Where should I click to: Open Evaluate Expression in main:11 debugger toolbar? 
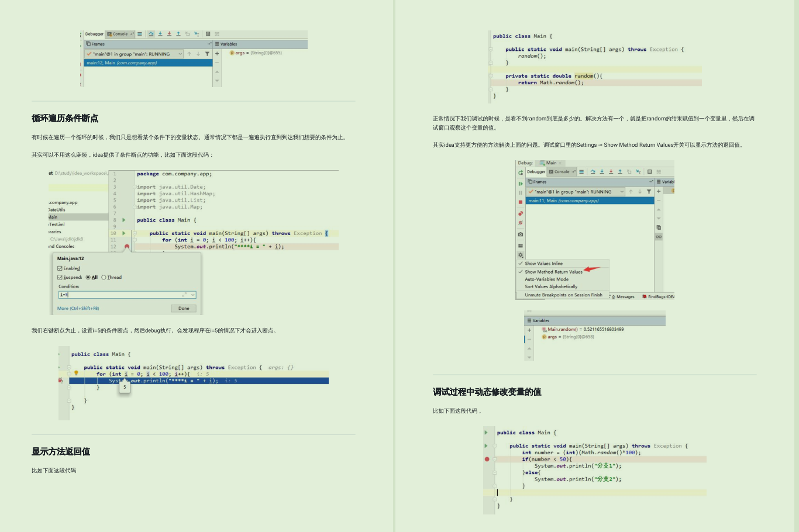point(649,172)
